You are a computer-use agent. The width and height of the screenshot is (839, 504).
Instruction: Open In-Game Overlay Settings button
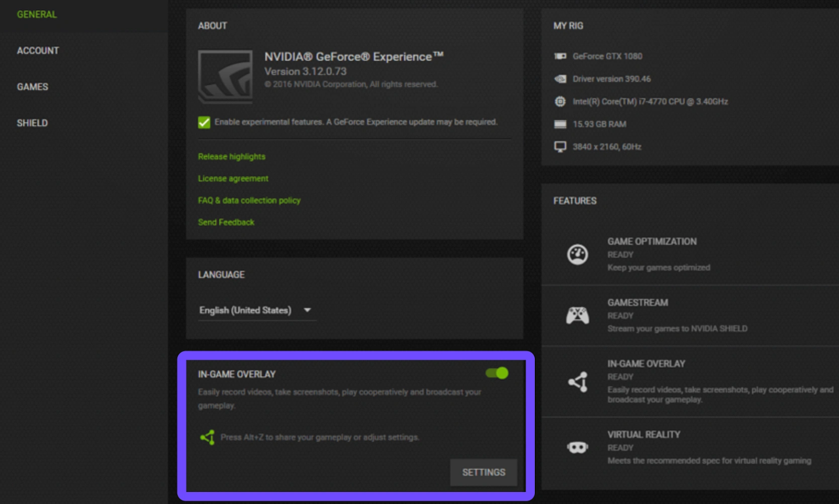[483, 472]
